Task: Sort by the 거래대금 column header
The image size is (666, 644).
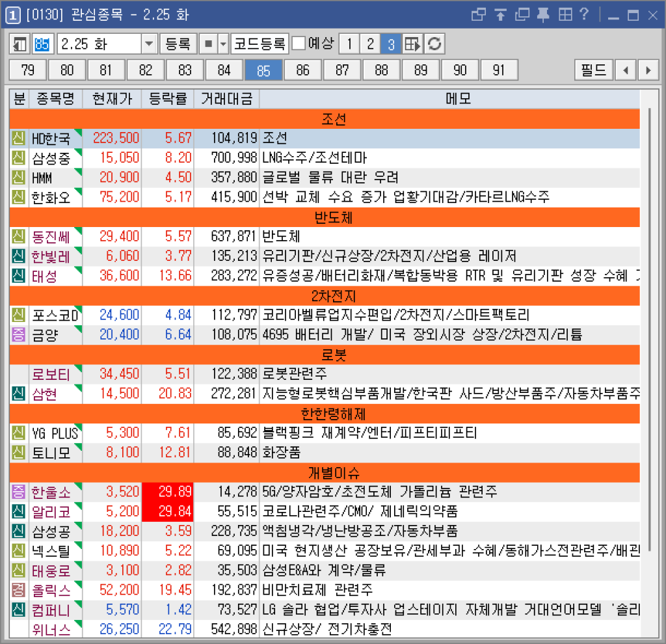Action: point(226,99)
